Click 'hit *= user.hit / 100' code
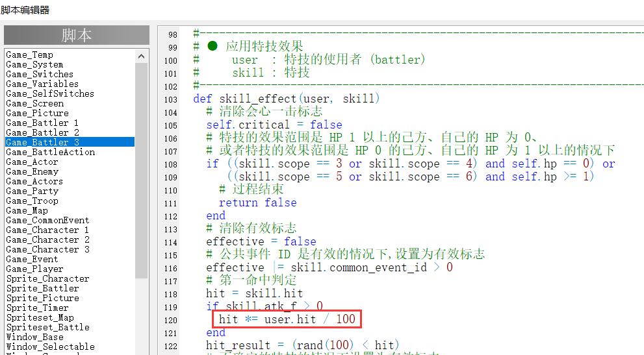The width and height of the screenshot is (644, 355). 287,319
